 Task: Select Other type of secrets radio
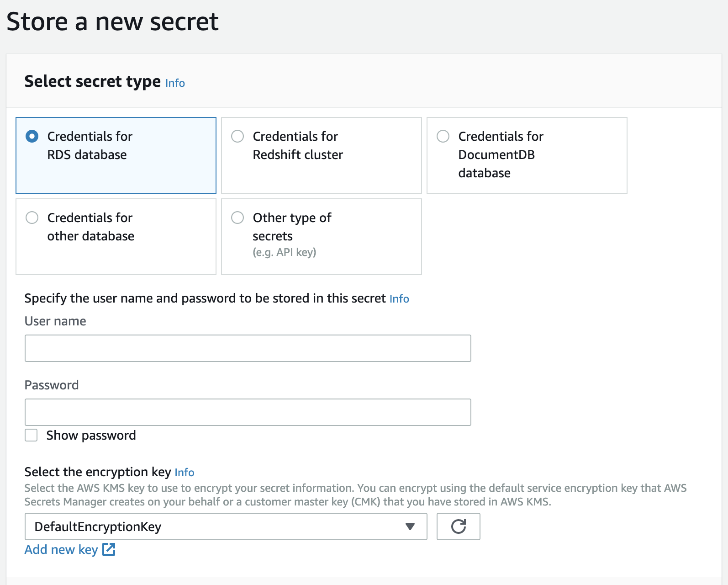point(237,218)
